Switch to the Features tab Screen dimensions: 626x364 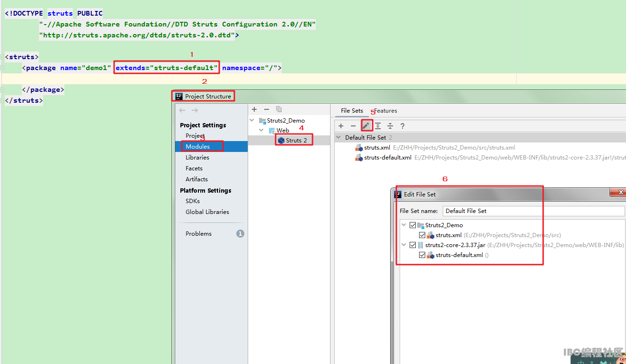click(386, 111)
